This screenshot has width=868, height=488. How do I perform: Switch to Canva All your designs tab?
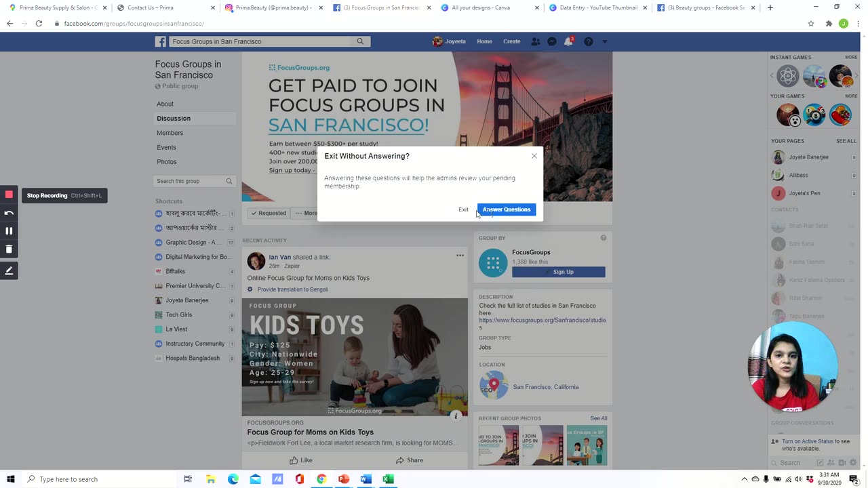coord(489,7)
